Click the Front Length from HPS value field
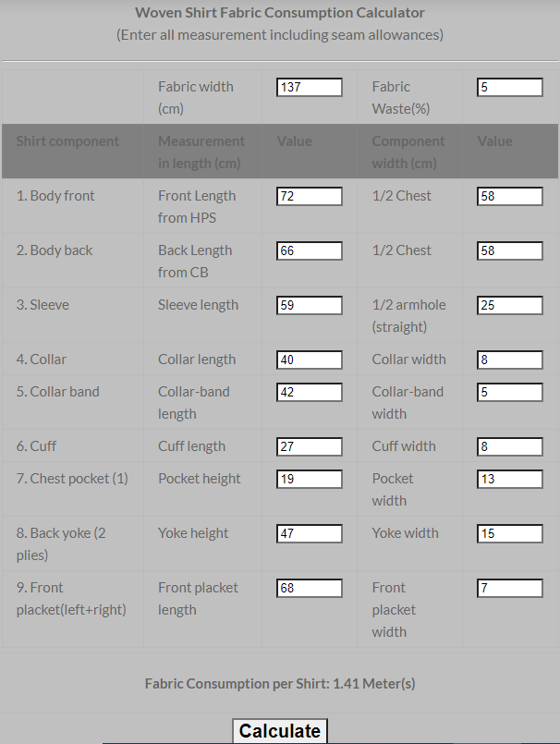Viewport: 560px width, 744px height. tap(310, 197)
